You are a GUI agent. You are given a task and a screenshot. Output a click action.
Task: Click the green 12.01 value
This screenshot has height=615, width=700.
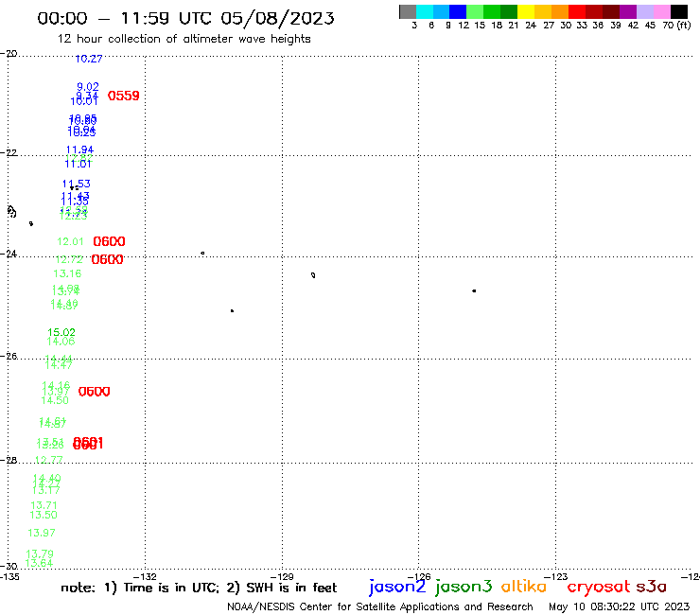(71, 241)
